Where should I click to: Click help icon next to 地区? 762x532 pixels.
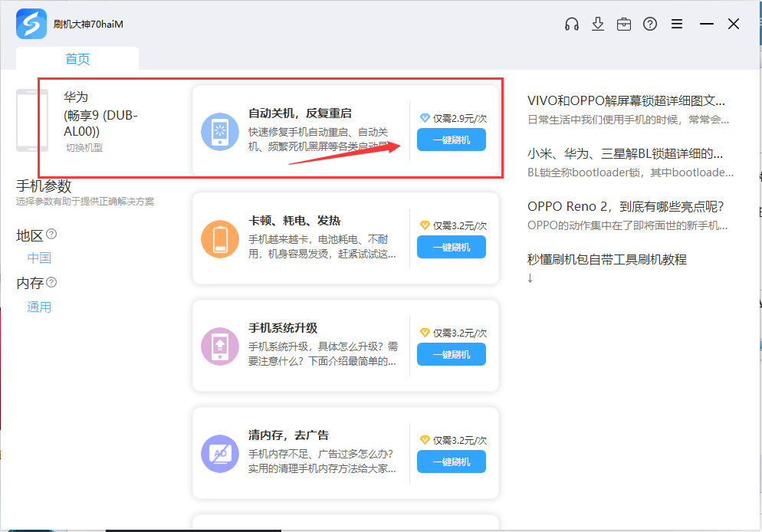pos(51,234)
